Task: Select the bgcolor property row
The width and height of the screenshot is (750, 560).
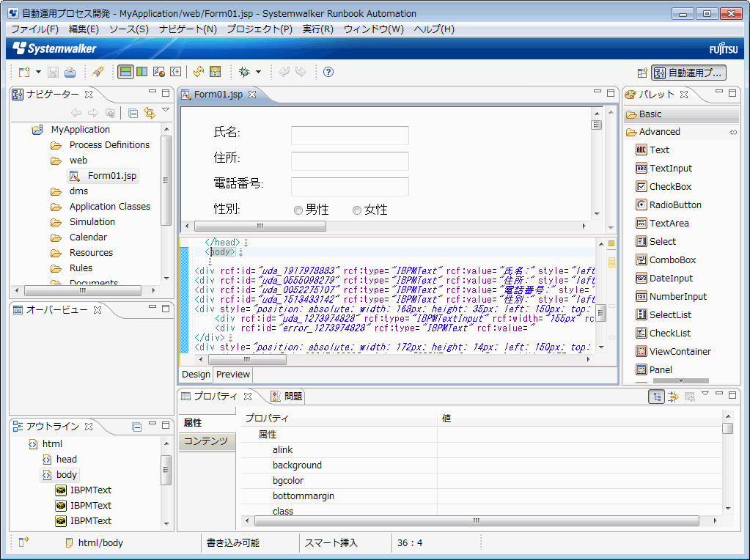Action: [481, 481]
